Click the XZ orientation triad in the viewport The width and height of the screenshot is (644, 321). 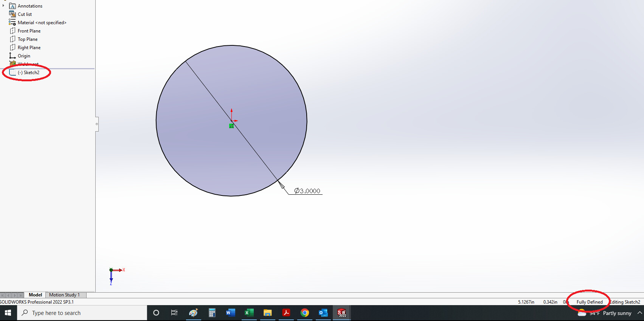point(116,276)
